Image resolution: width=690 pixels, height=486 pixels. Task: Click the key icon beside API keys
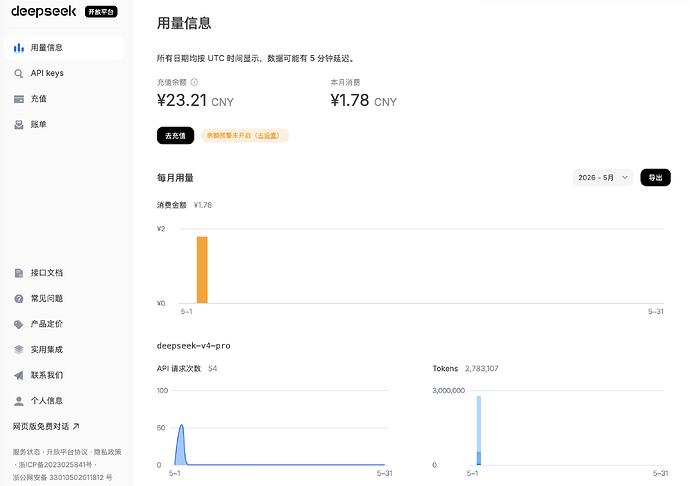tap(18, 73)
